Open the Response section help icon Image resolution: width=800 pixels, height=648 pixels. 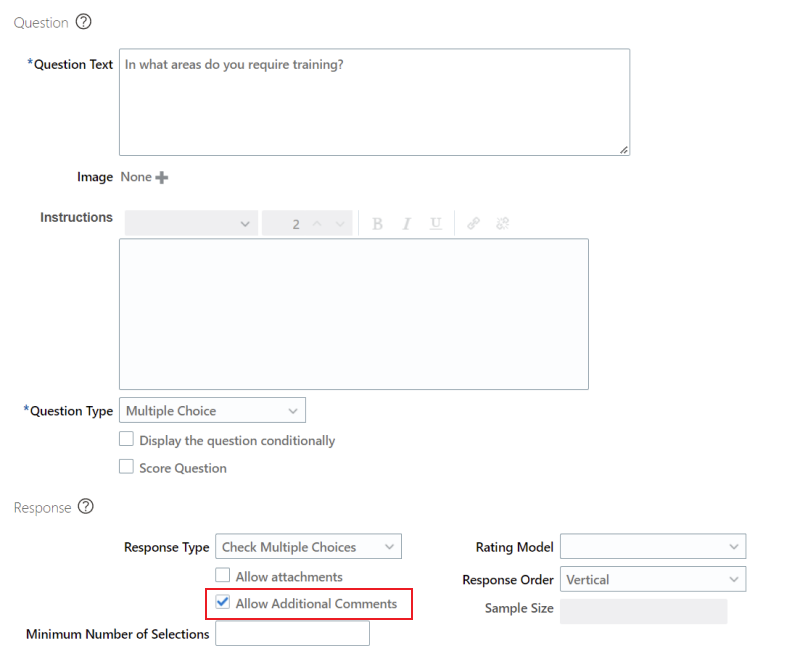(x=86, y=506)
